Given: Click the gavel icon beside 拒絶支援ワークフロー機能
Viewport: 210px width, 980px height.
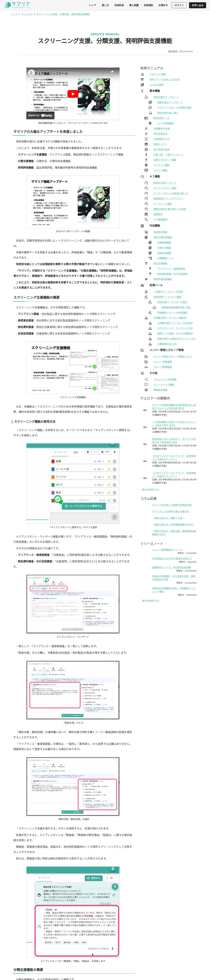Looking at the screenshot, I should pyautogui.click(x=146, y=297).
